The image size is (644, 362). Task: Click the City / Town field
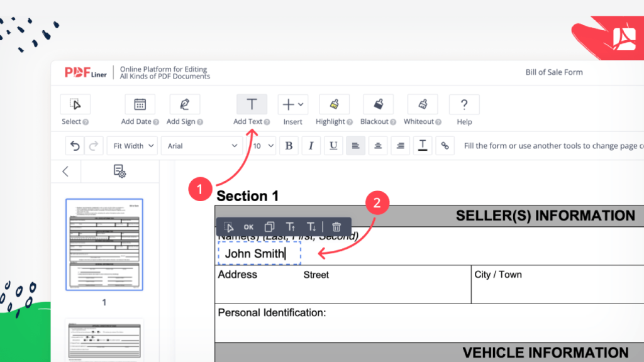(x=558, y=285)
